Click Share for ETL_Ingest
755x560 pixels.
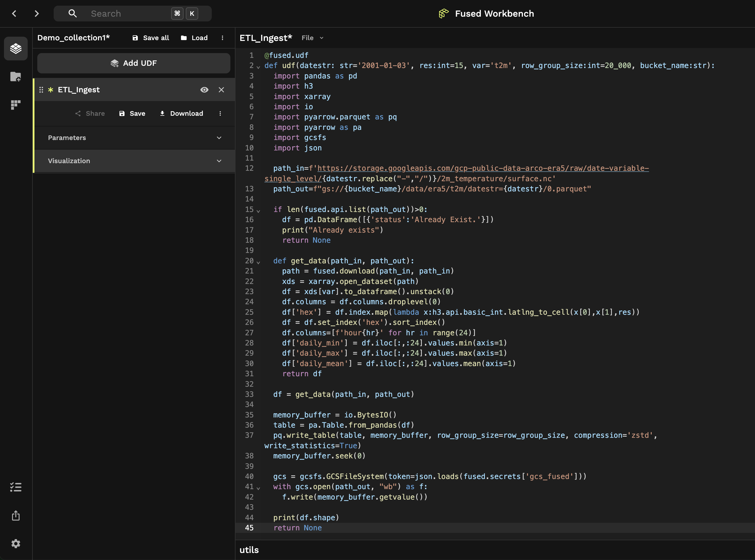point(90,113)
